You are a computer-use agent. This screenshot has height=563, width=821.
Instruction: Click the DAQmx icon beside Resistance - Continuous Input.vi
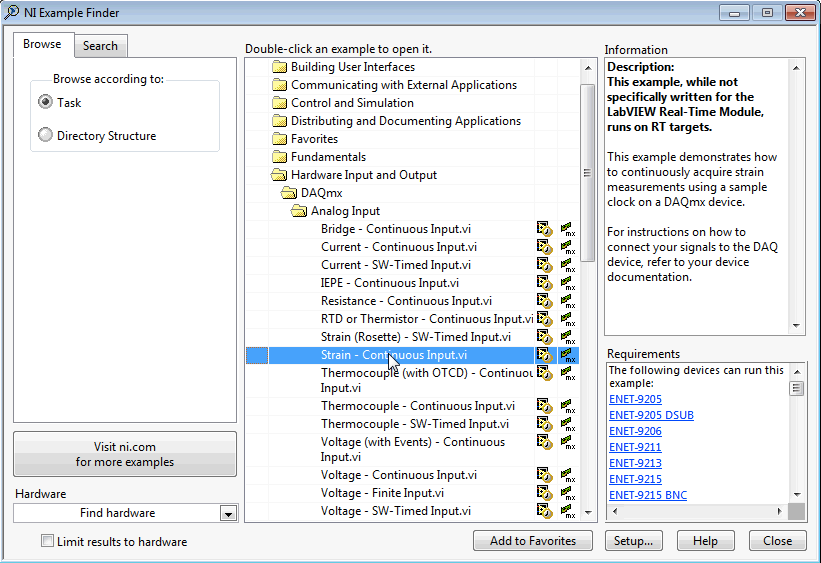coord(568,301)
